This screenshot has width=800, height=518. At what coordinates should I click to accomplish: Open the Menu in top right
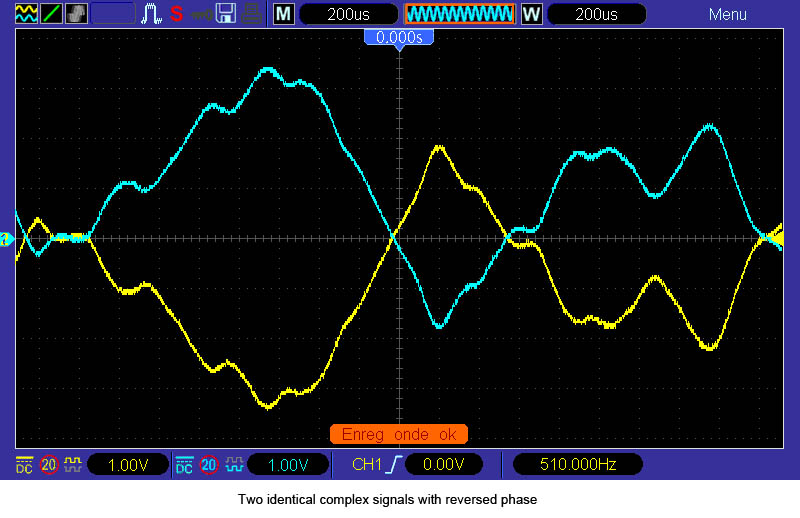[x=727, y=14]
